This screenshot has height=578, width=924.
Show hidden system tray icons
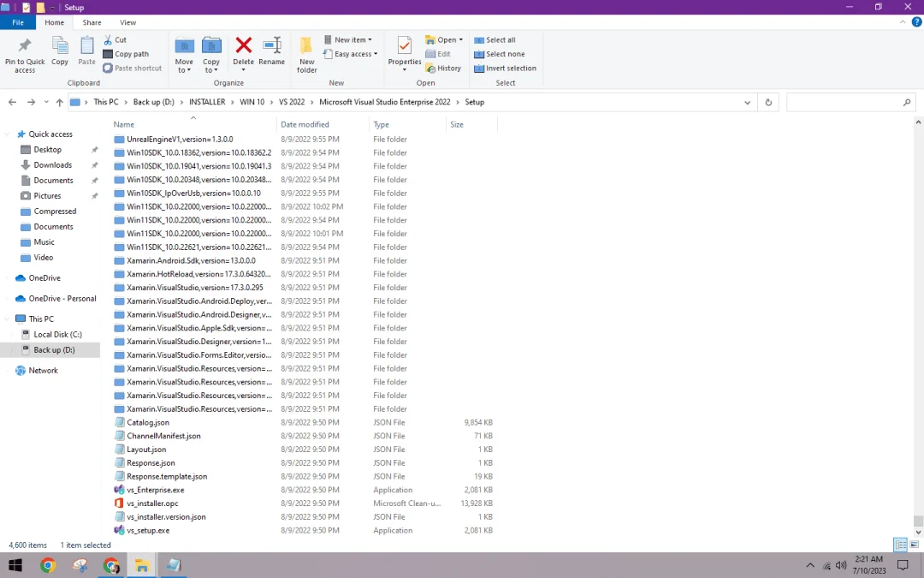point(810,566)
